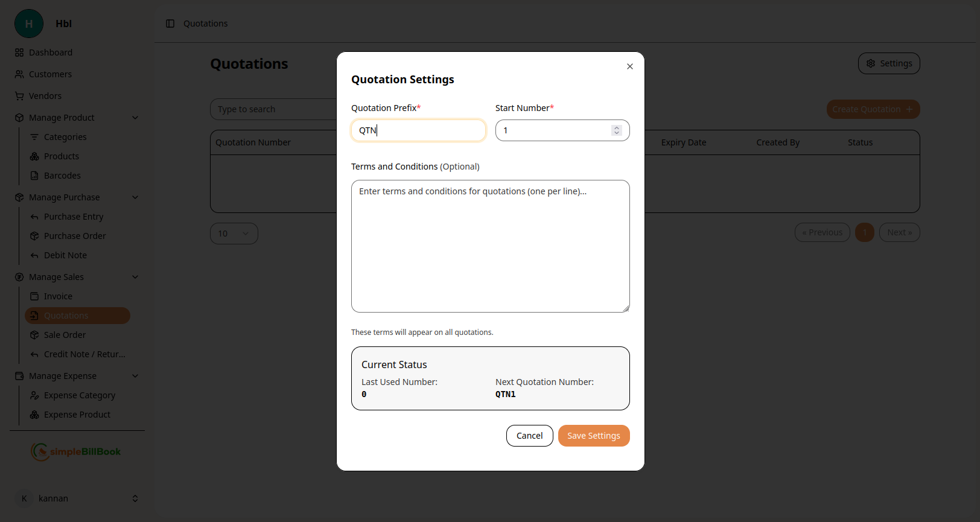Click the Barcodes icon in sidebar
The height and width of the screenshot is (522, 980).
(x=34, y=176)
